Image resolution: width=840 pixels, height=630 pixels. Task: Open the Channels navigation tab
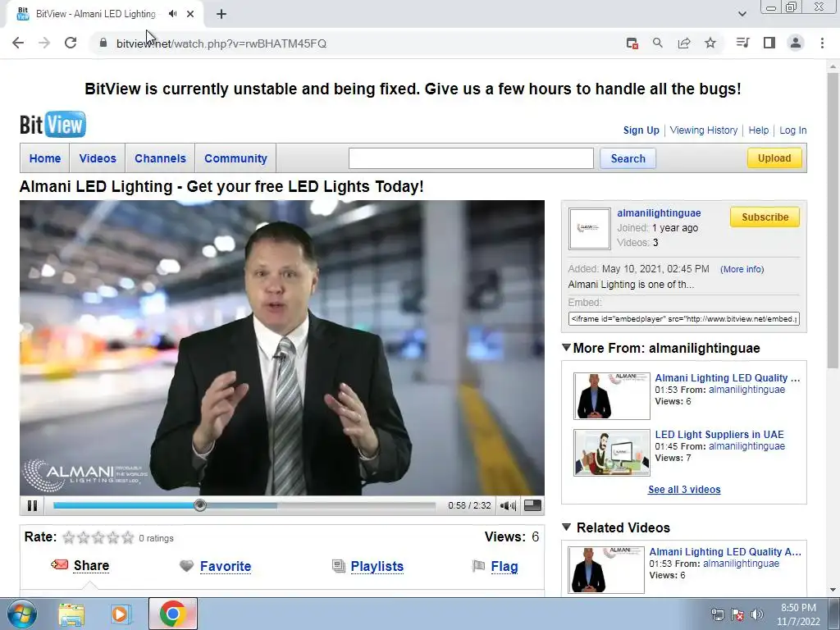tap(160, 158)
